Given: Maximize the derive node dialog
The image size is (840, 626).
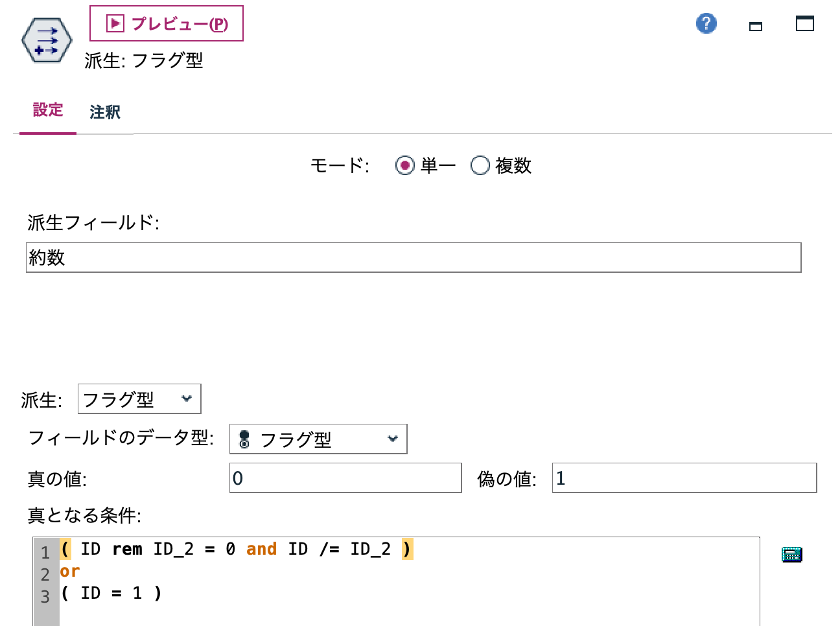Looking at the screenshot, I should (x=804, y=23).
